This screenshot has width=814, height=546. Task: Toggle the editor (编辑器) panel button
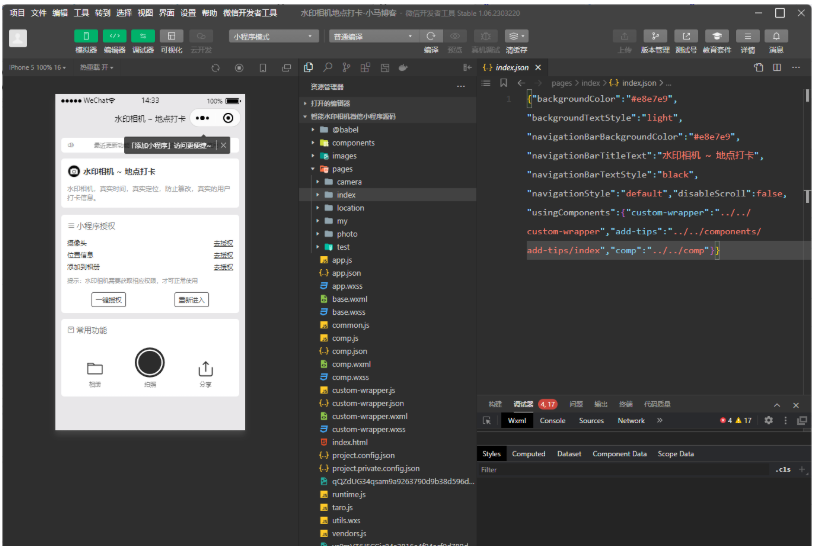[114, 36]
